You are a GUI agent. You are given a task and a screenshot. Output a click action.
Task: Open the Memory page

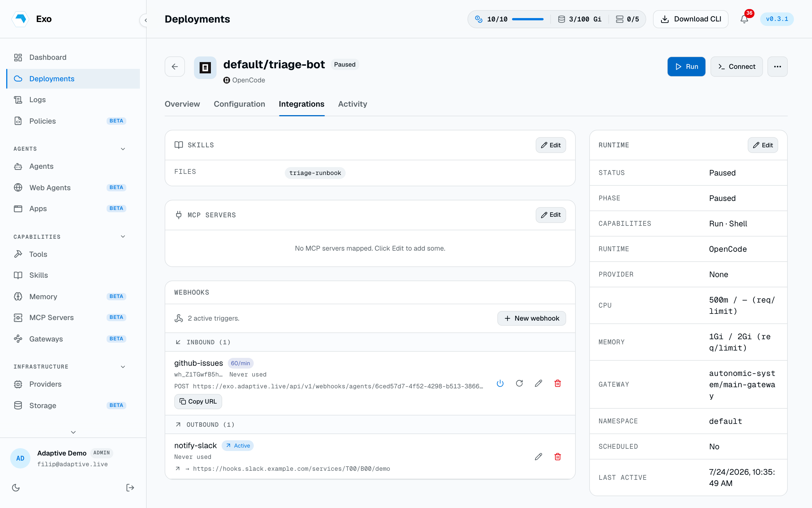click(x=73, y=297)
